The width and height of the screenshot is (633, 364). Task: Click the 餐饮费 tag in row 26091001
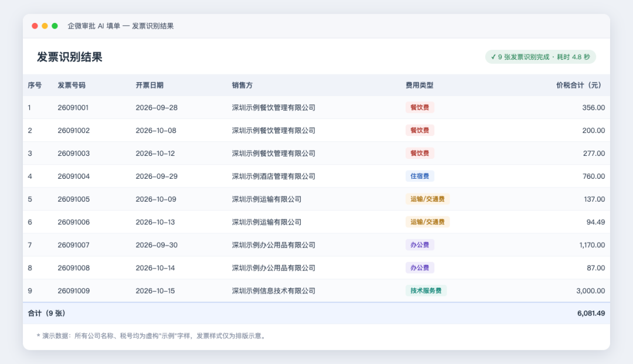click(420, 107)
